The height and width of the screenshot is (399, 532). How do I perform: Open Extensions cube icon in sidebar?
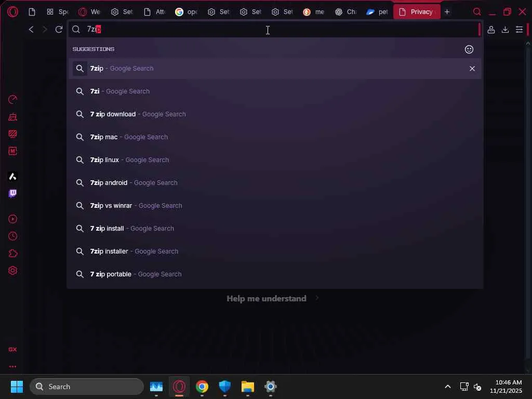[12, 254]
